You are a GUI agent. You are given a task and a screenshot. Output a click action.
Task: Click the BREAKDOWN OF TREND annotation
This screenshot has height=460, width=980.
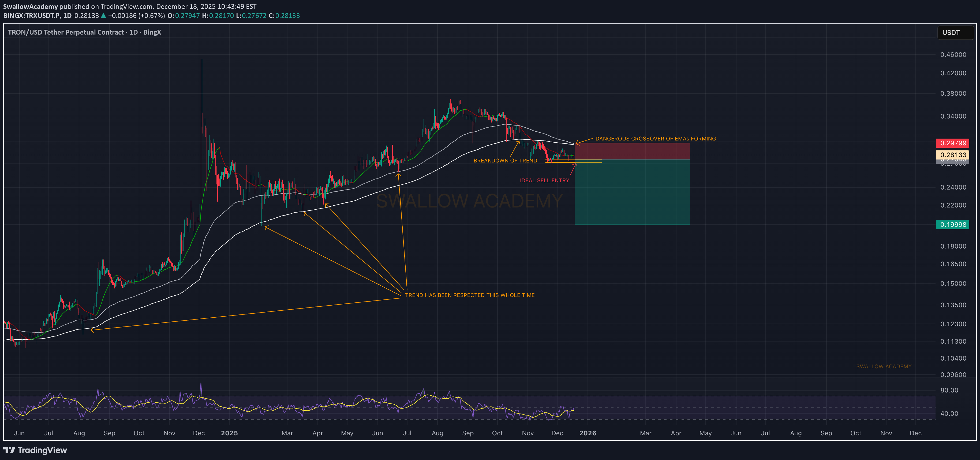click(505, 161)
